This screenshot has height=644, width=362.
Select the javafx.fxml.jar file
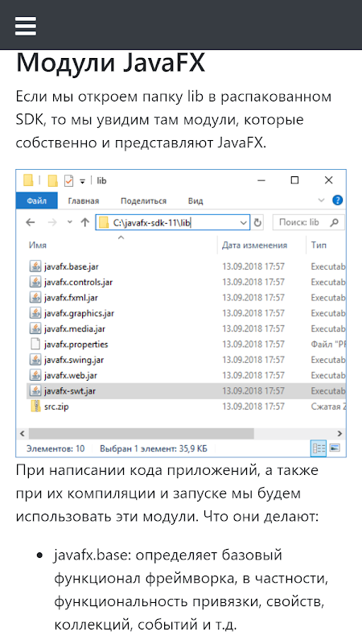tap(71, 297)
